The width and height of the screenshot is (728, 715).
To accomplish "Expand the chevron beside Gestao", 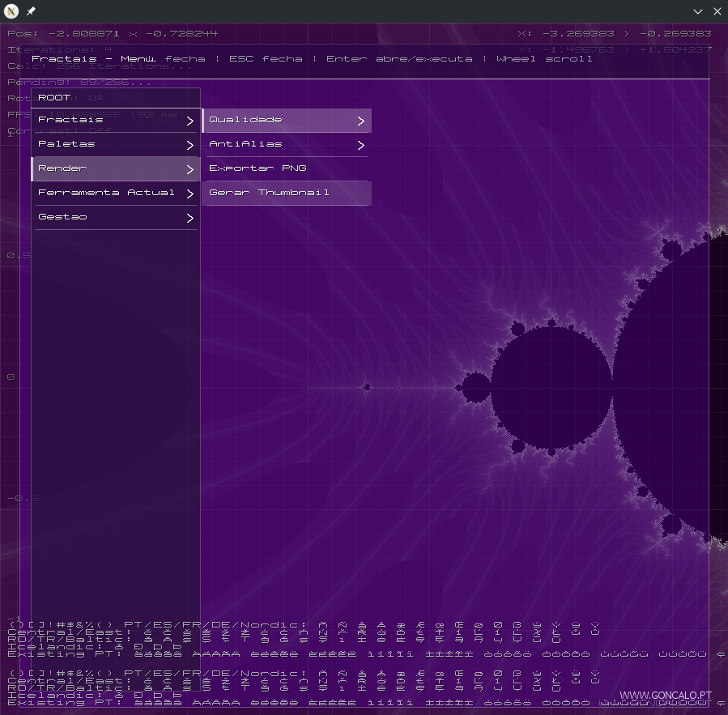I will (189, 218).
